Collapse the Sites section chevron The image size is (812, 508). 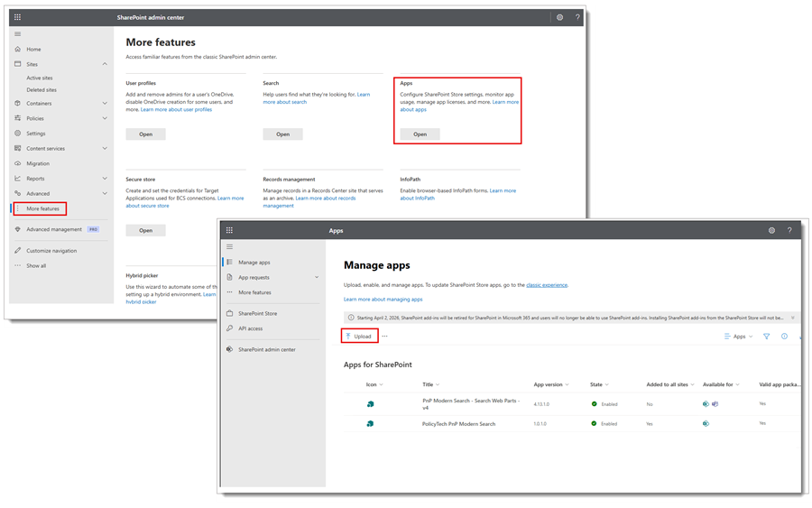point(105,64)
